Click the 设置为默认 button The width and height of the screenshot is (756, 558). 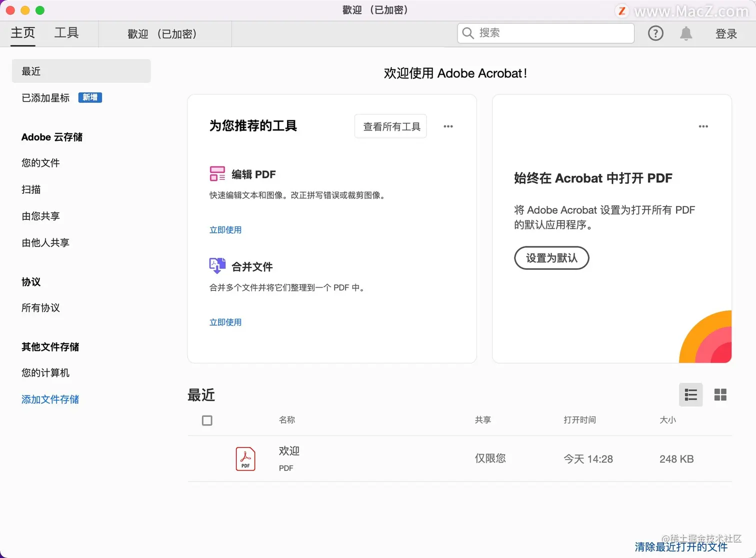551,258
